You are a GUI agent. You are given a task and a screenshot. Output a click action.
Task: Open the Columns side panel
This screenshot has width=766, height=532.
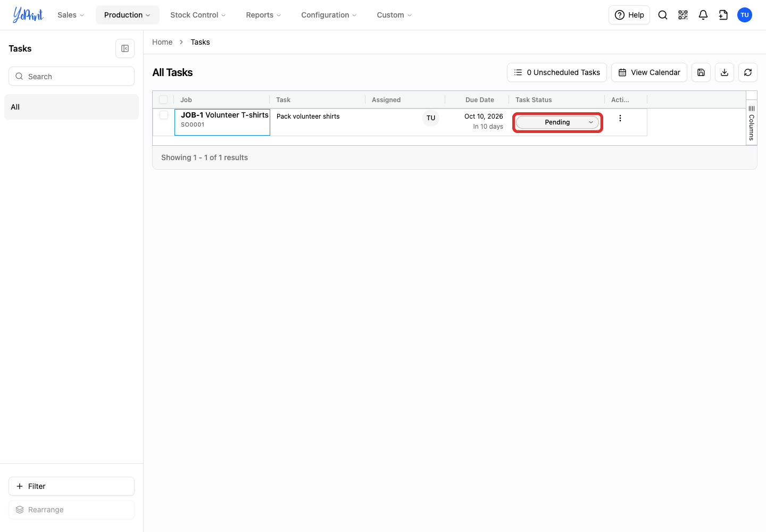(752, 123)
